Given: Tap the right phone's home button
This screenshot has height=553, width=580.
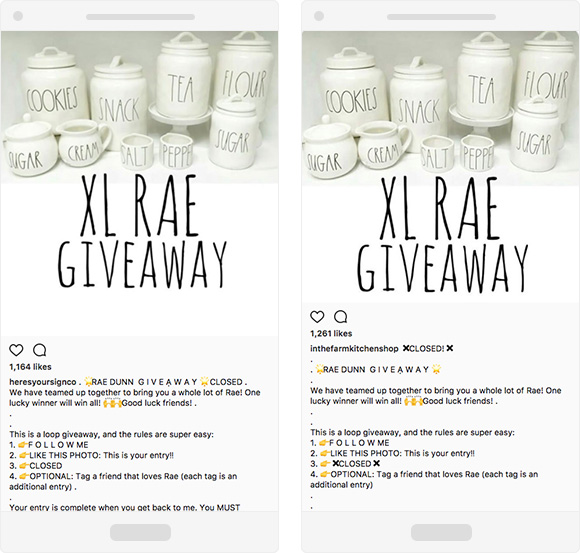Looking at the screenshot, I should pos(441,533).
